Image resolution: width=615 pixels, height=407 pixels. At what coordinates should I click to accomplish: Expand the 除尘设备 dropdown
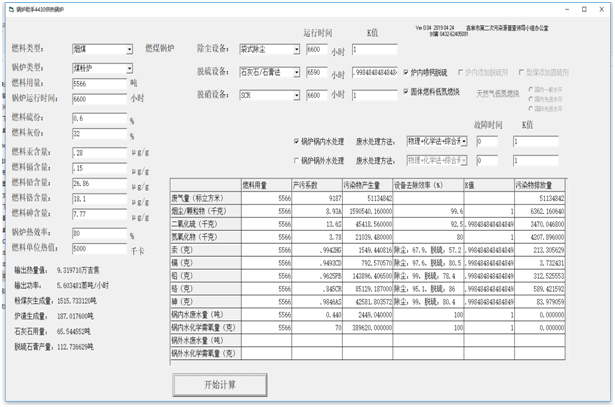pos(297,49)
